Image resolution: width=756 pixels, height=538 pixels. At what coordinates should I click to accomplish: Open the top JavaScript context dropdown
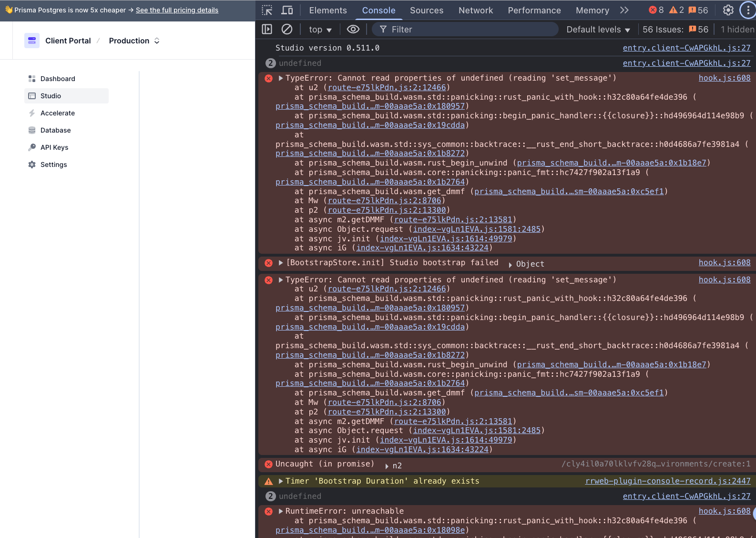[x=320, y=30]
